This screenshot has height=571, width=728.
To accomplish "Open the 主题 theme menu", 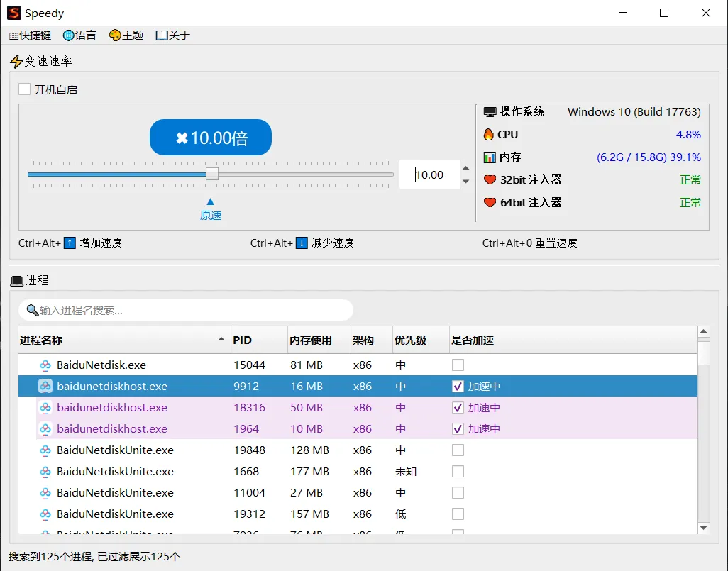I will [126, 35].
